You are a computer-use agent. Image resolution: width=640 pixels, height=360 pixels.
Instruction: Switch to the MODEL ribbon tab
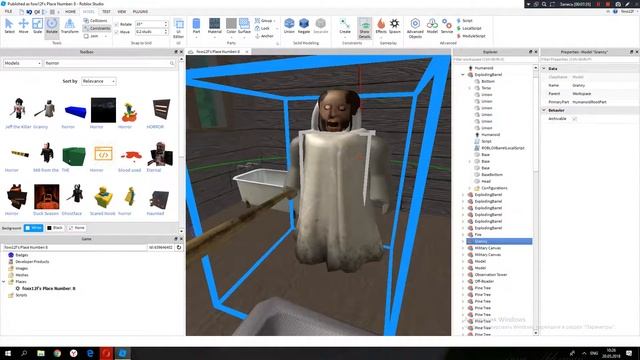pyautogui.click(x=88, y=11)
